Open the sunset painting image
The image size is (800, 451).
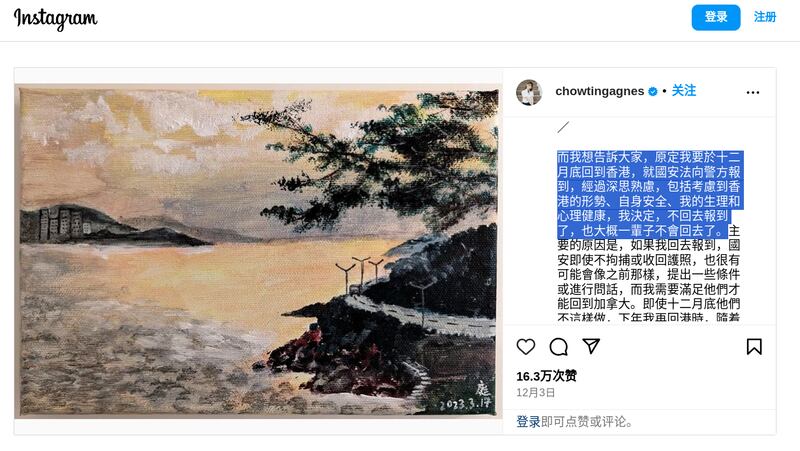click(258, 251)
